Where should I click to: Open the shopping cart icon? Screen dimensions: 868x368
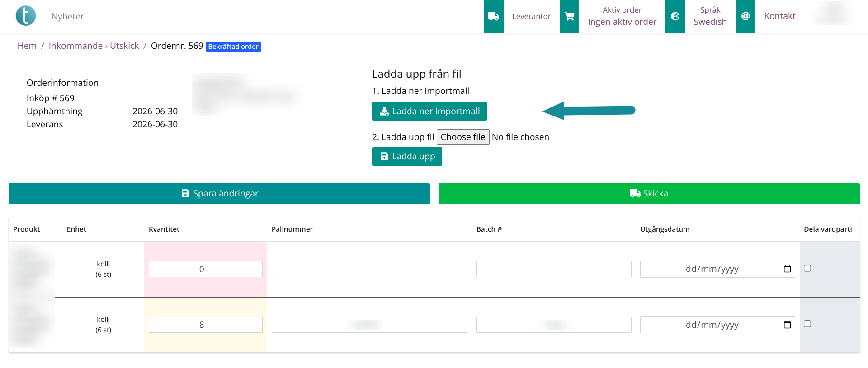[570, 16]
